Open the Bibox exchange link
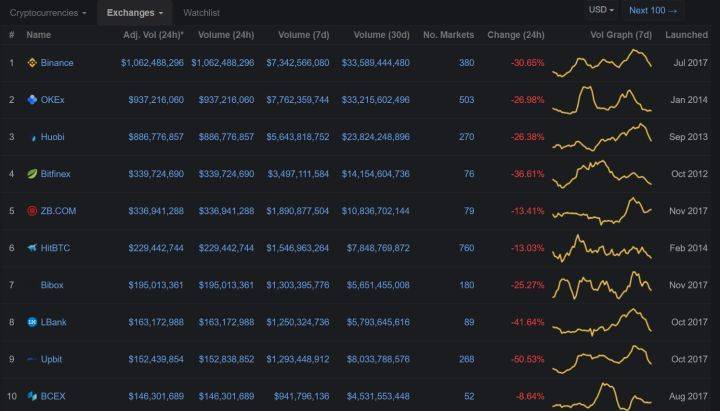 pyautogui.click(x=52, y=285)
